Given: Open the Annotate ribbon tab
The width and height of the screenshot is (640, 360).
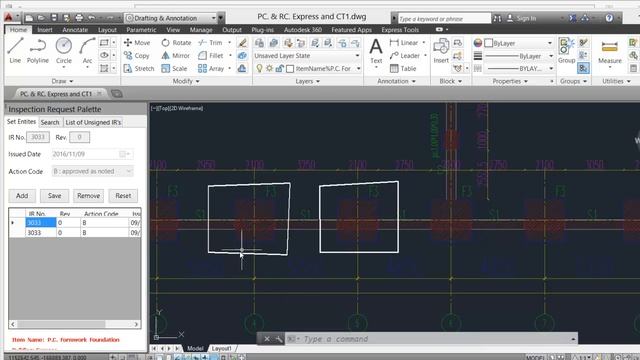Looking at the screenshot, I should [x=75, y=30].
